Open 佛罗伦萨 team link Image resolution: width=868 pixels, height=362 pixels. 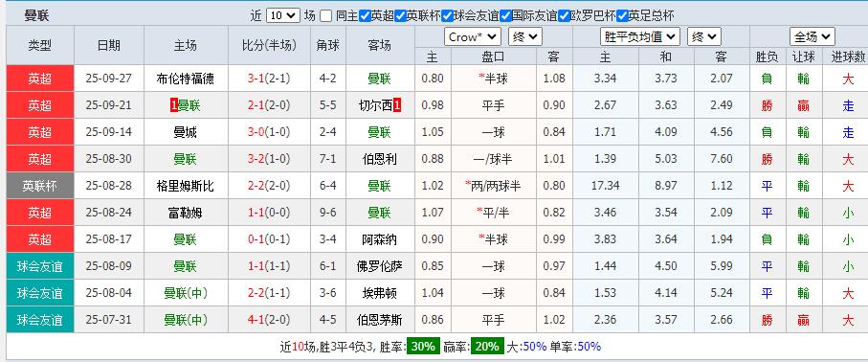(x=380, y=266)
